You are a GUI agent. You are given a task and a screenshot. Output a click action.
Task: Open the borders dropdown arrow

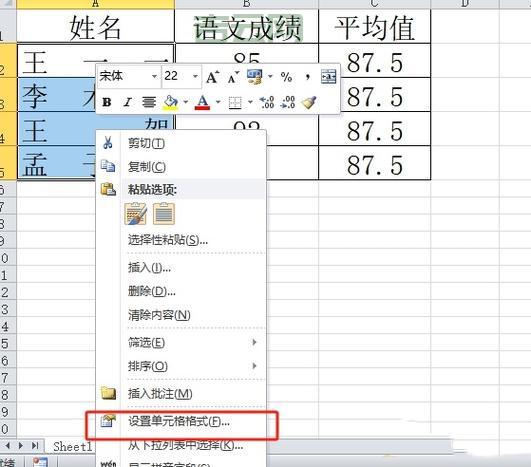(x=250, y=102)
